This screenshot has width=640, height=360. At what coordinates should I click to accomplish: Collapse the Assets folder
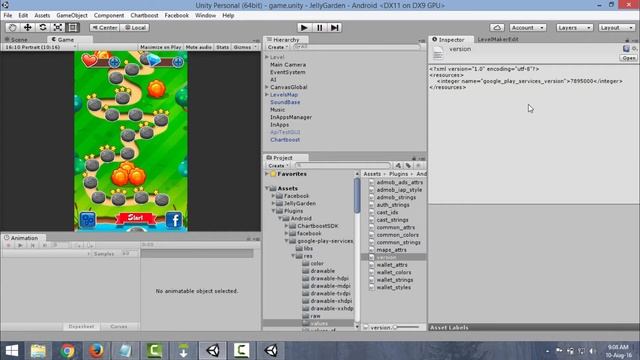click(267, 188)
